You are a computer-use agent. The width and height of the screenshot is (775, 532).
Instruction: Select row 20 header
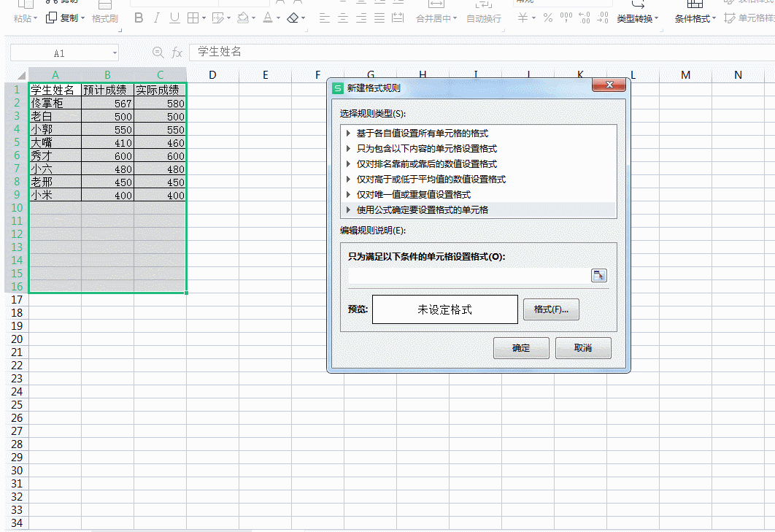point(17,339)
